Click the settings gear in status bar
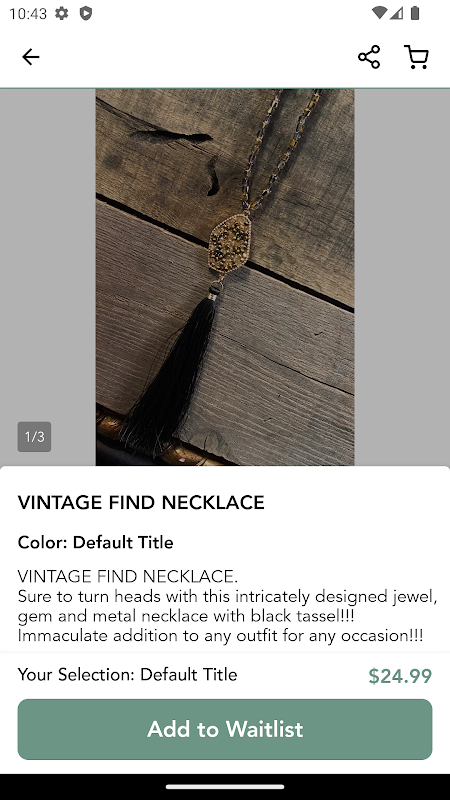This screenshot has height=800, width=450. click(62, 13)
